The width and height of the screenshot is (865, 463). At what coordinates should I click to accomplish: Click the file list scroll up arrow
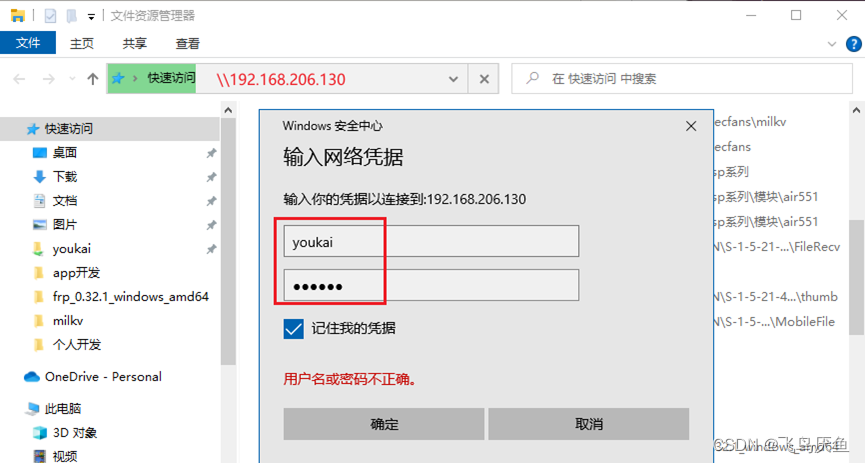click(857, 110)
